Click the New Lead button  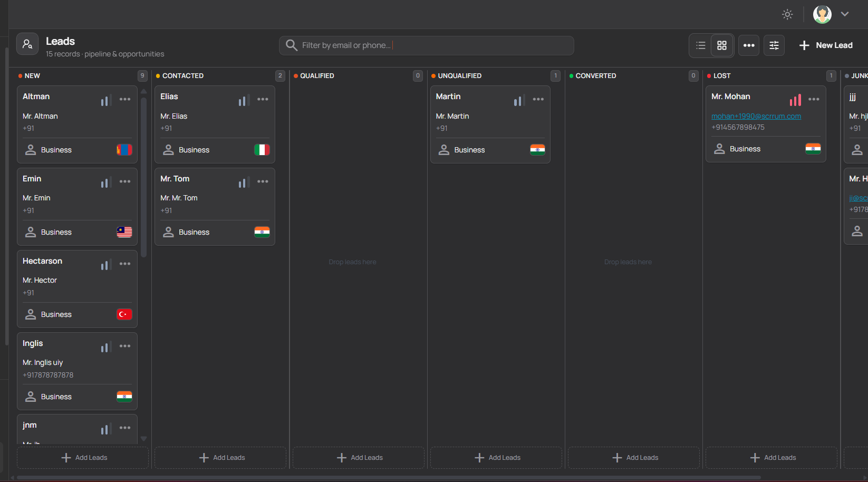point(826,45)
